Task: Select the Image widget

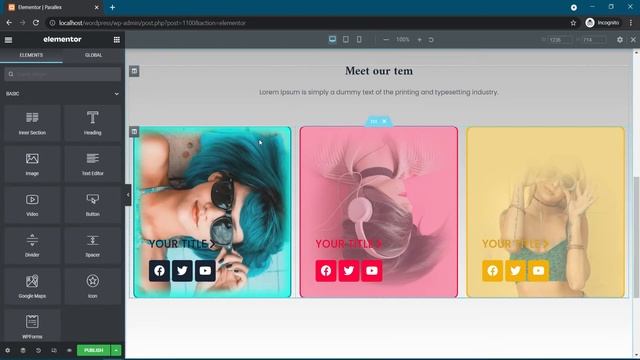Action: 32,164
